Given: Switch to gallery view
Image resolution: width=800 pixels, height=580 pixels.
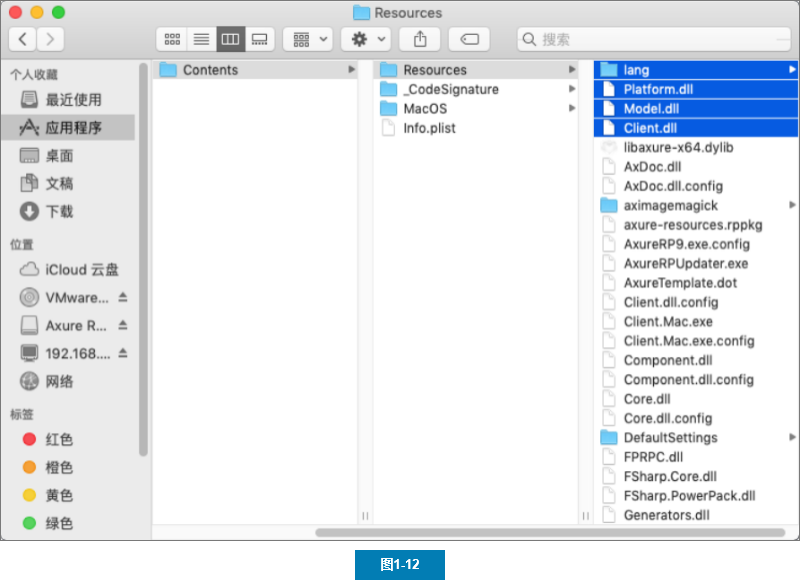Looking at the screenshot, I should (x=260, y=39).
